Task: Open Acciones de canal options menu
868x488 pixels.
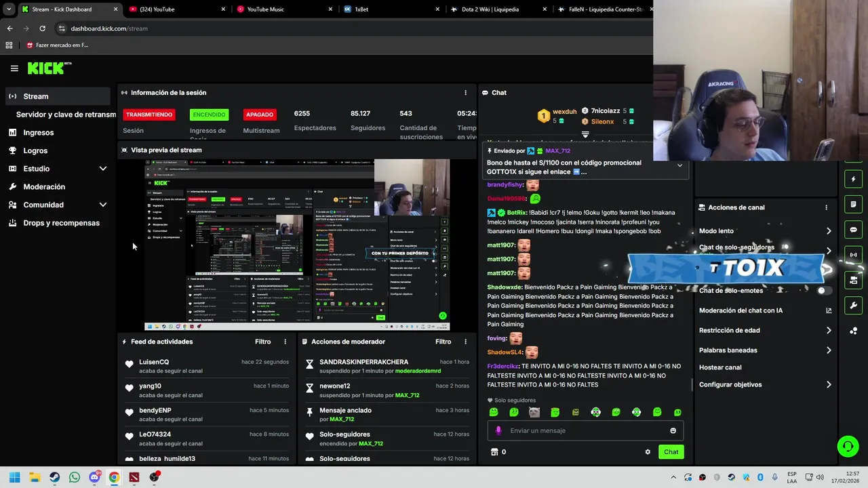Action: click(826, 207)
